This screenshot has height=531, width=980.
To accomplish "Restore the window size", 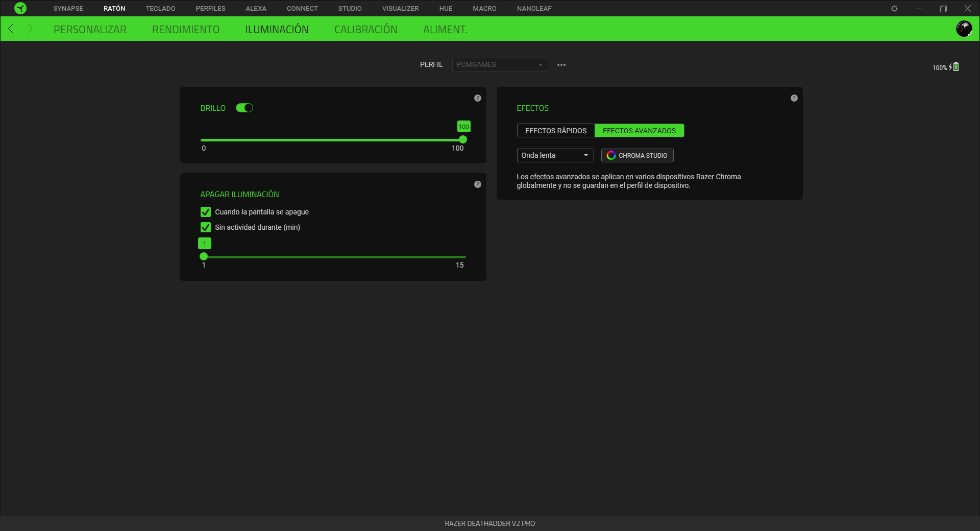I will [943, 9].
